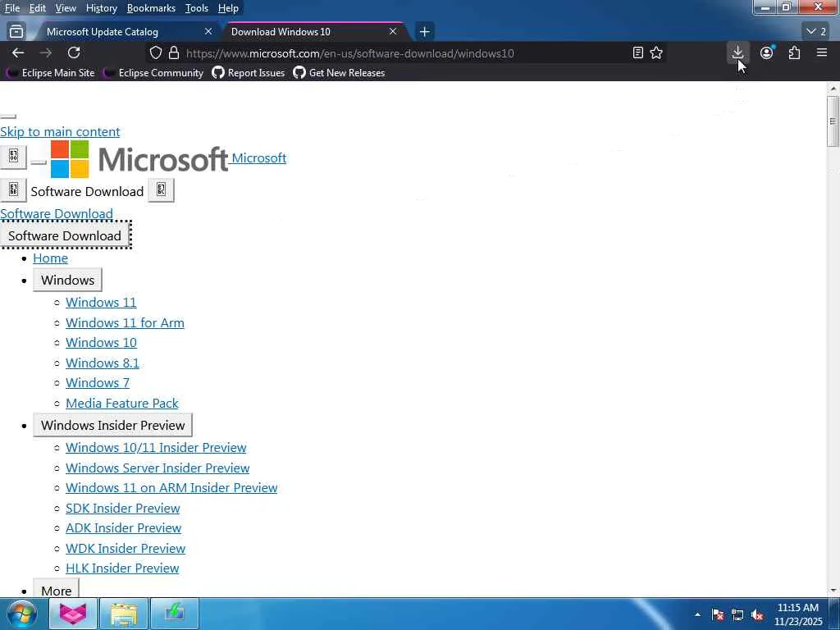Open the Firefox View icon beside tabs
This screenshot has height=630, width=840.
pyautogui.click(x=16, y=32)
